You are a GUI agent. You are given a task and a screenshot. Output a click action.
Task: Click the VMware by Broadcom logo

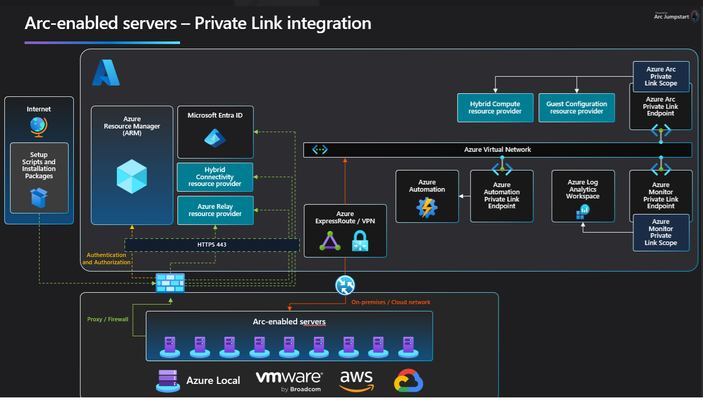click(x=289, y=381)
